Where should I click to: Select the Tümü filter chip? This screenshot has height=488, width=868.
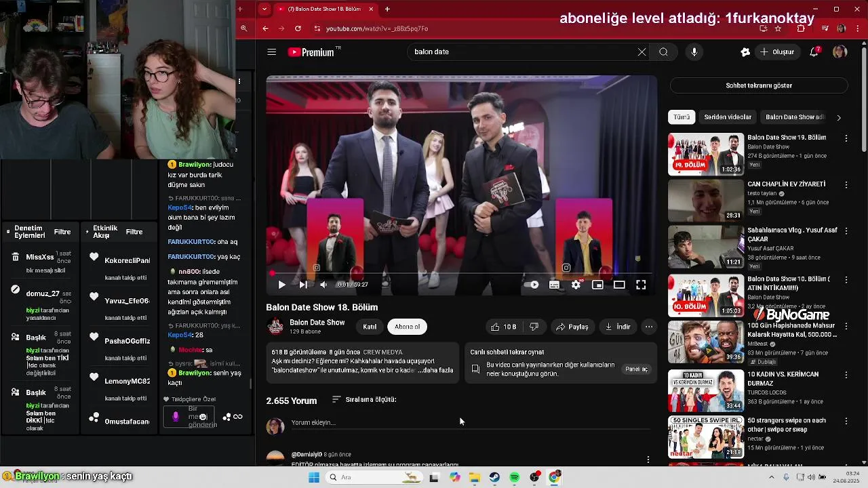pyautogui.click(x=682, y=117)
